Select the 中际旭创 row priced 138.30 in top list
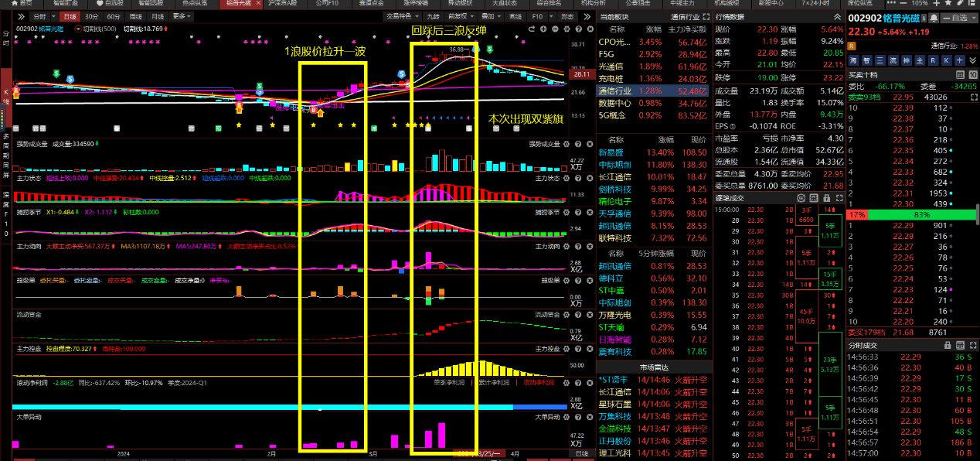The image size is (980, 461). click(653, 165)
